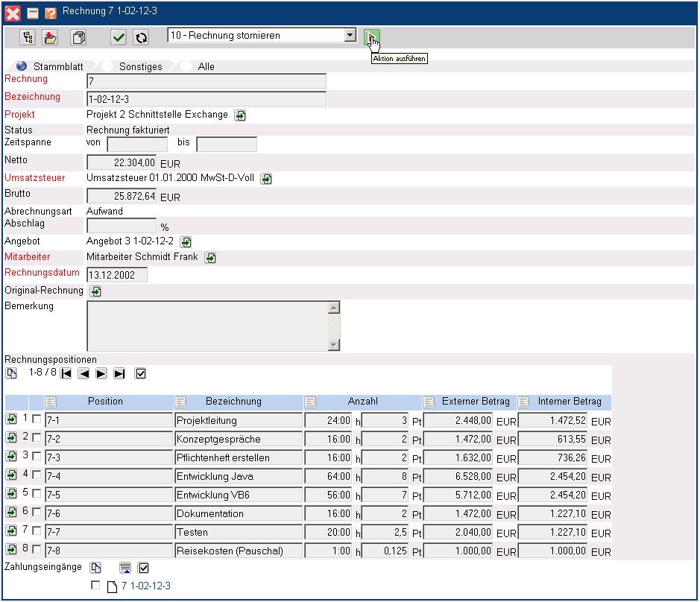
Task: Open the Bezeichnung column header menu icon
Action: [181, 402]
